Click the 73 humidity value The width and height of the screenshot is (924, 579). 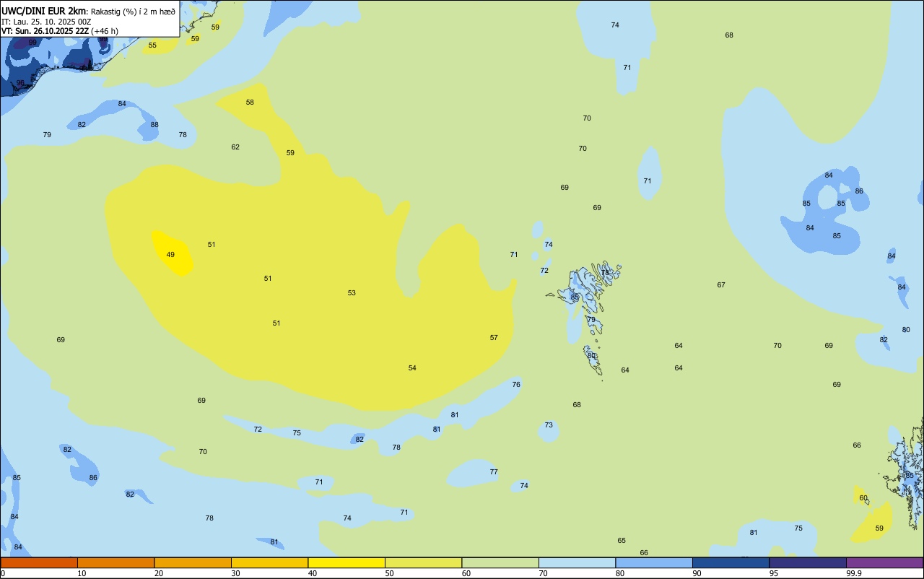click(549, 425)
